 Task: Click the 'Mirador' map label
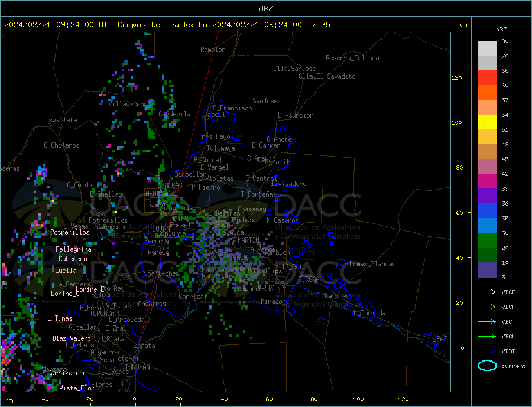273,301
